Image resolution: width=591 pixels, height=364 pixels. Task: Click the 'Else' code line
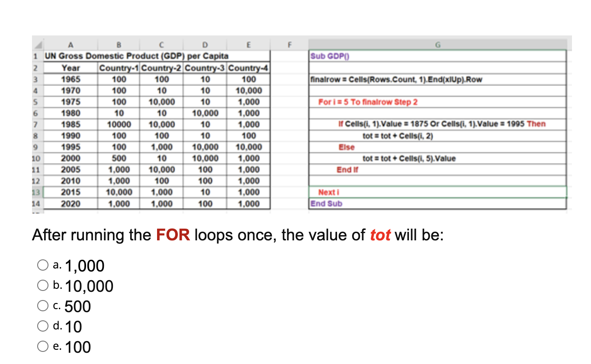click(x=437, y=147)
